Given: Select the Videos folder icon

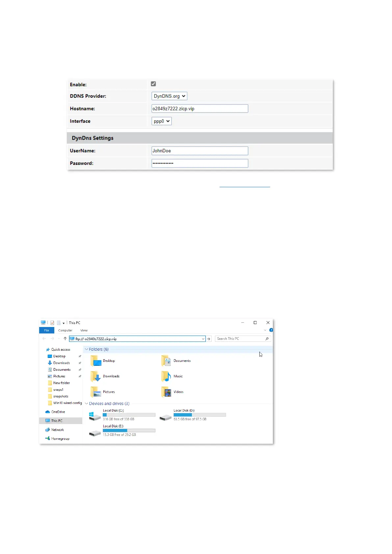Looking at the screenshot, I should 166,392.
